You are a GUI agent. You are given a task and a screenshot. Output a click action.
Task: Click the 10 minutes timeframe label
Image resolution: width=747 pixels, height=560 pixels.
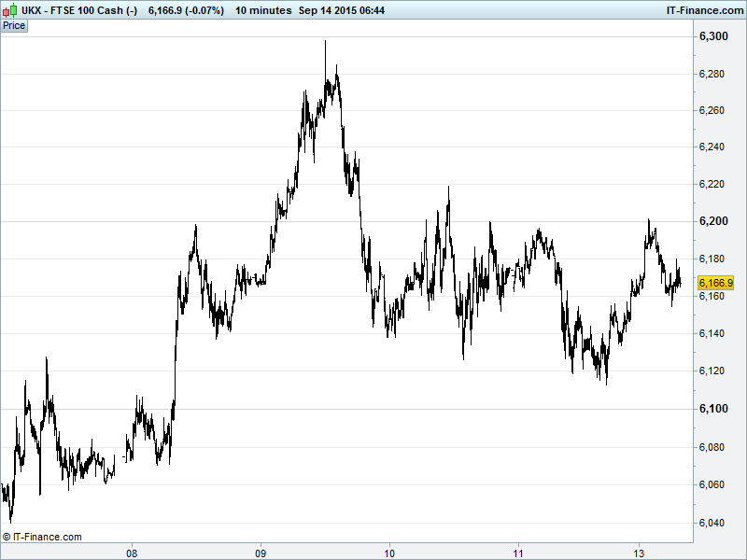(263, 10)
